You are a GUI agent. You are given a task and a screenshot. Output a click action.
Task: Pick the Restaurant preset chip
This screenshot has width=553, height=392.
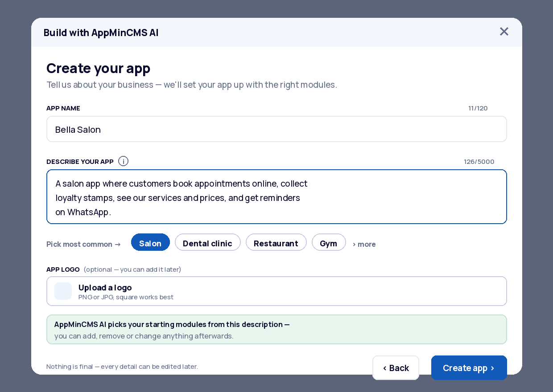[276, 243]
